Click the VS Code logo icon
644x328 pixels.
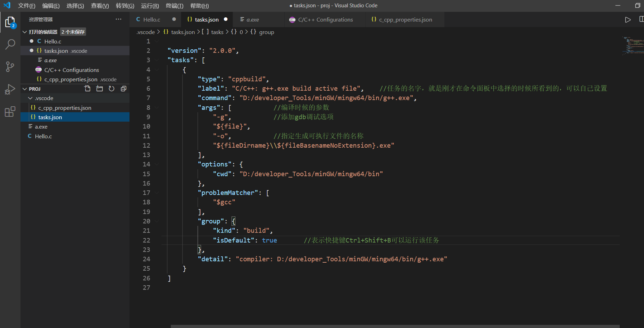click(x=7, y=5)
